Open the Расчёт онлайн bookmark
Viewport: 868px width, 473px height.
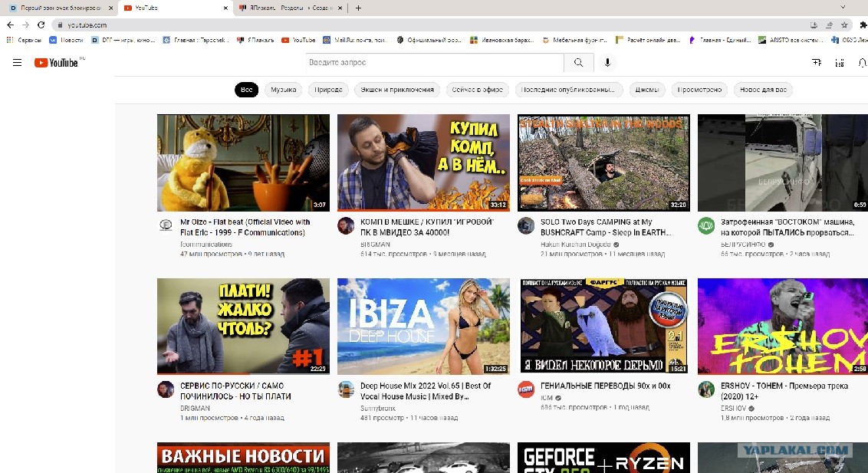click(x=648, y=40)
